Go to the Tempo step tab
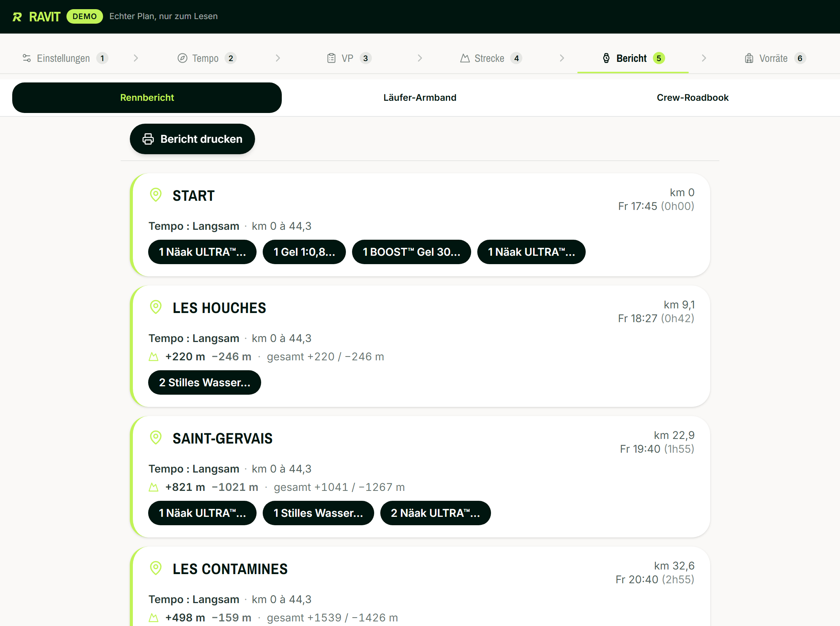The height and width of the screenshot is (626, 840). (207, 58)
